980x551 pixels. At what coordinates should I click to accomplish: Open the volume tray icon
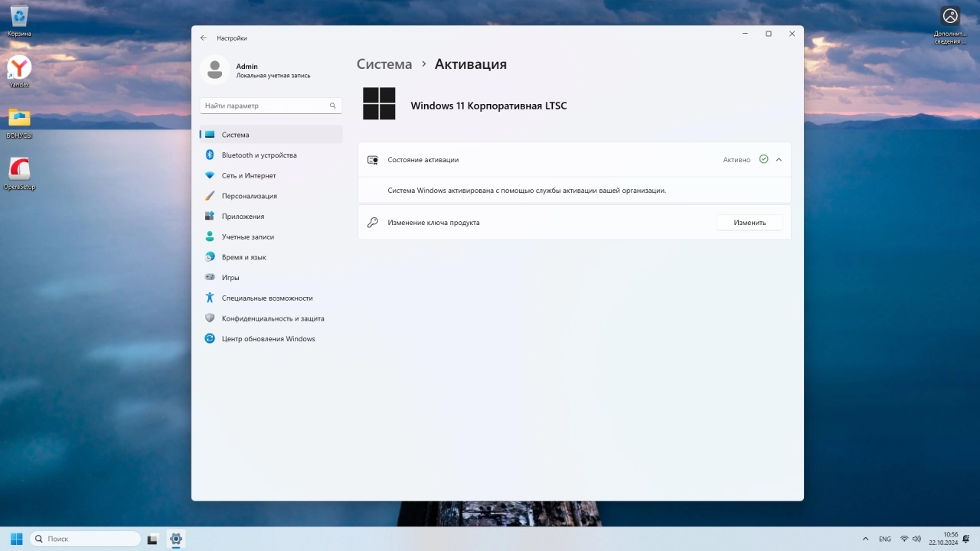(x=918, y=539)
